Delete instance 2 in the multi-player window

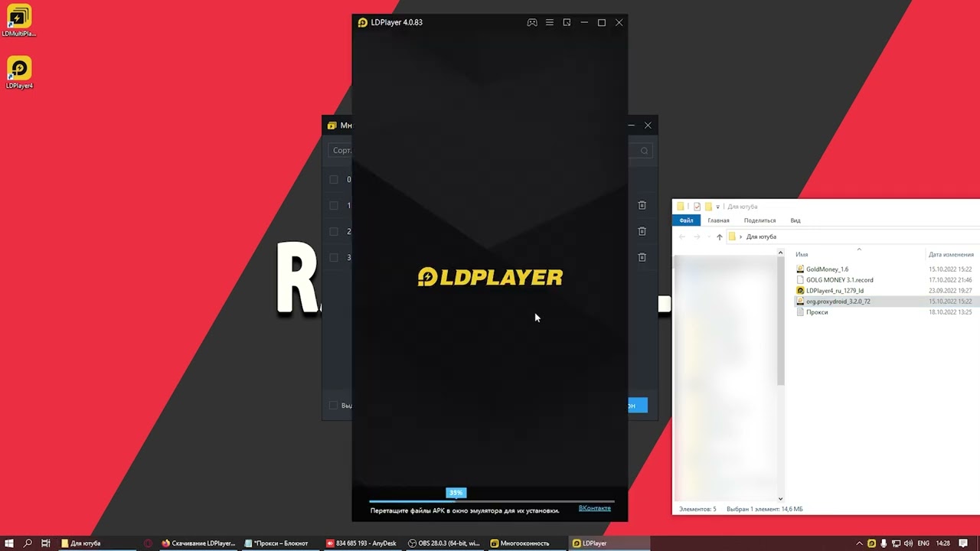(x=642, y=231)
